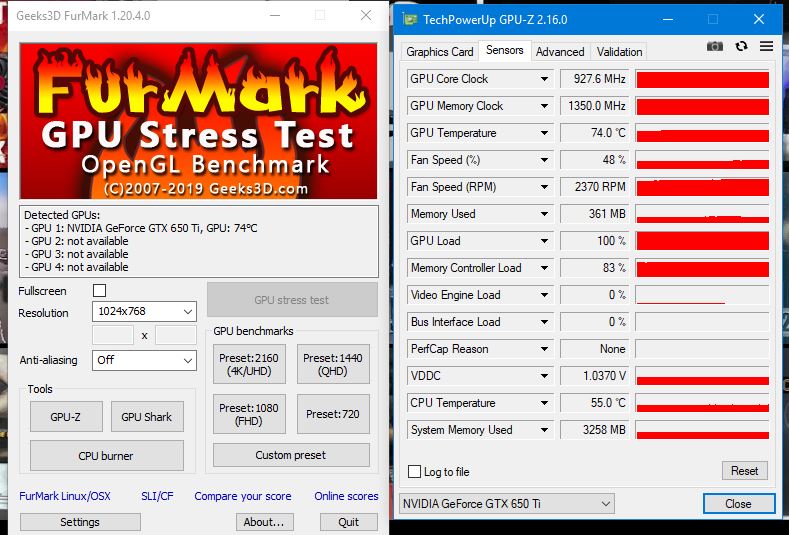Click the GPU-Z refresh icon
Screen dimensions: 789x535
[x=741, y=46]
